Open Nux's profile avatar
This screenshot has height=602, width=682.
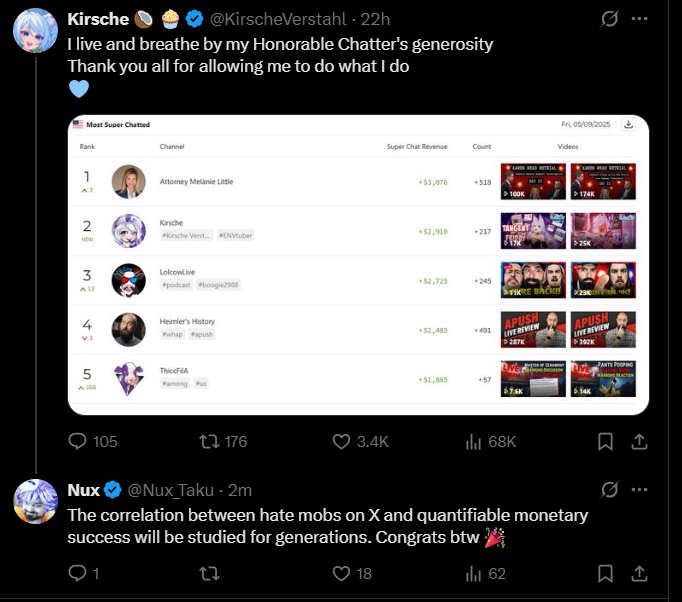[x=35, y=502]
